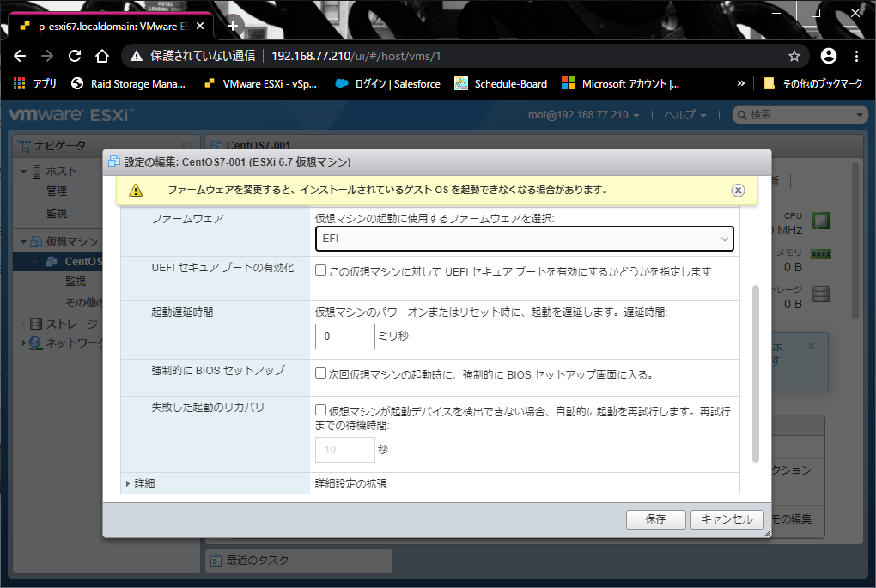
Task: Enable UEFI secure boot checkbox
Action: tap(320, 270)
